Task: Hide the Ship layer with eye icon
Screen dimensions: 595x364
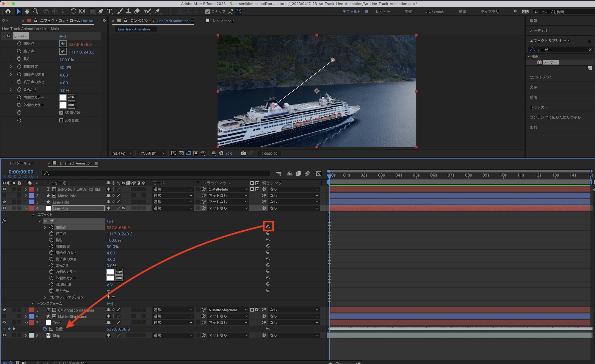Action: [x=4, y=335]
